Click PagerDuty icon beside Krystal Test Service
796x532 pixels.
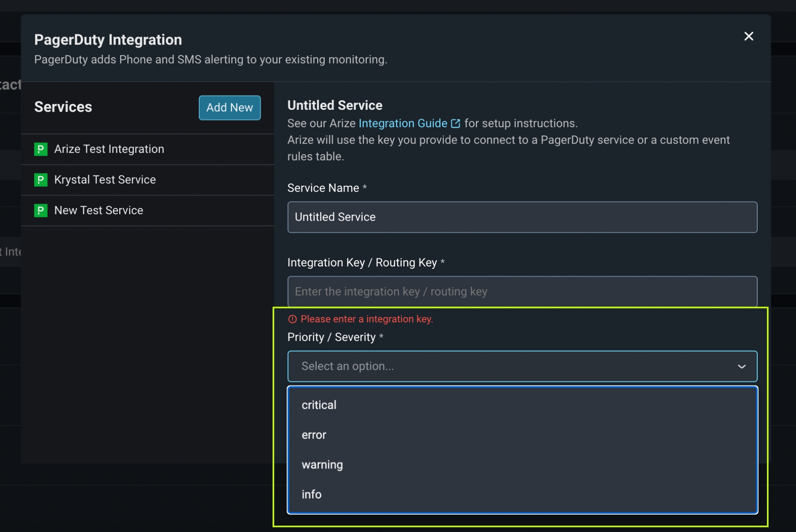click(41, 180)
